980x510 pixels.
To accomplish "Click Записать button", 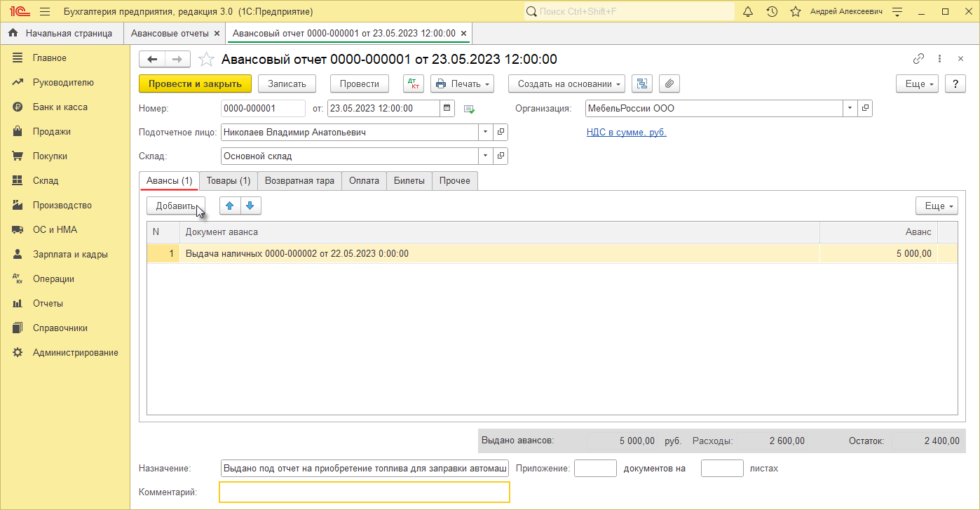I will pos(287,83).
